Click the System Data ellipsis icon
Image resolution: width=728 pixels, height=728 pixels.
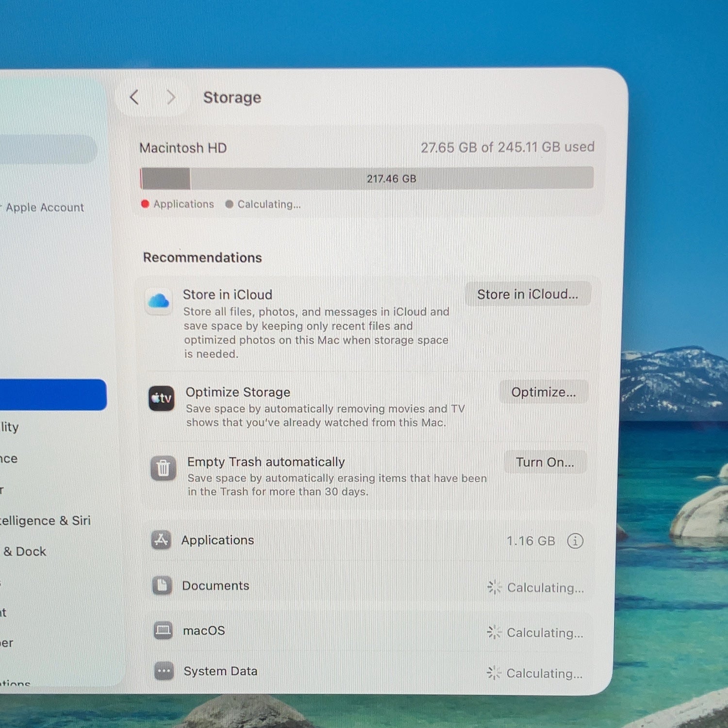click(164, 671)
